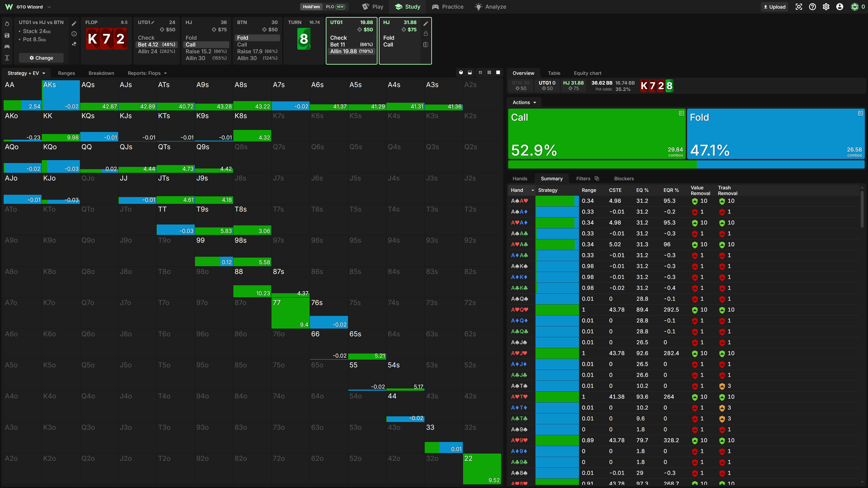Click the GTO Wizard logo
Screen dimensions: 868x488
(x=9, y=7)
